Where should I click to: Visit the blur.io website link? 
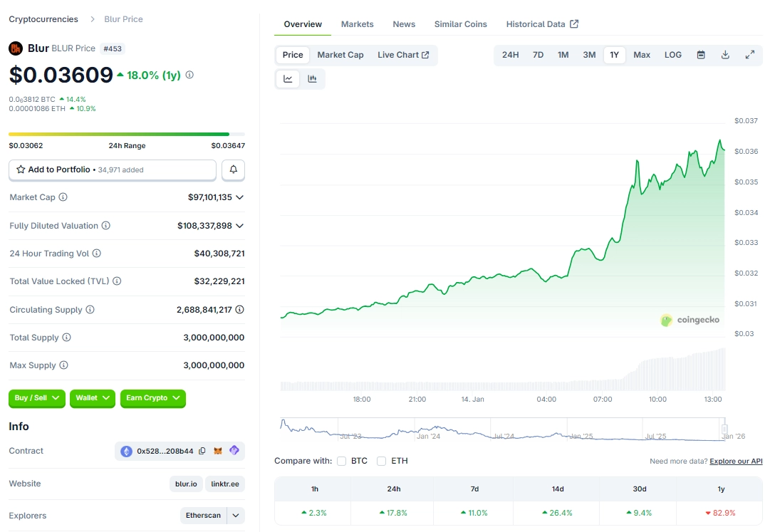(x=186, y=484)
